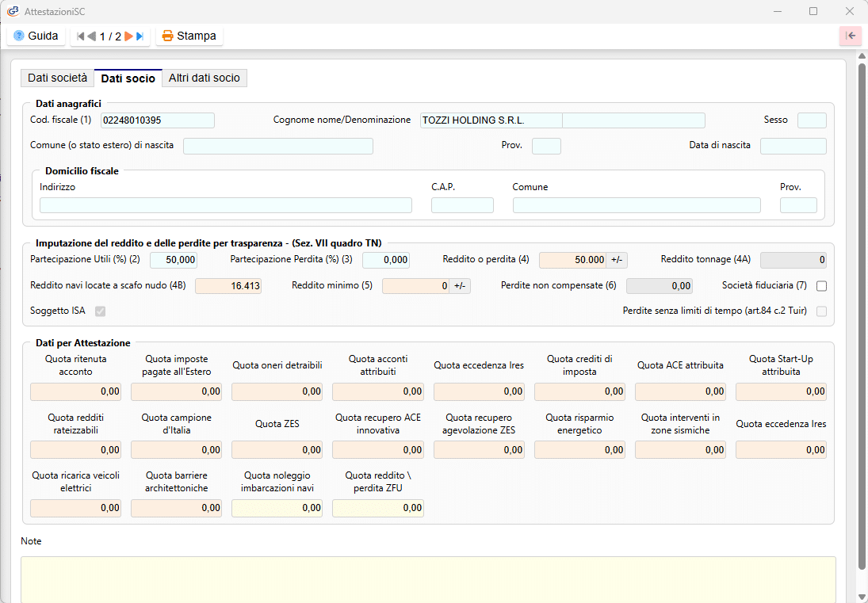Screen dimensions: 868x603
Task: Check Perdite senza limiti di tempo box
Action: coord(821,311)
